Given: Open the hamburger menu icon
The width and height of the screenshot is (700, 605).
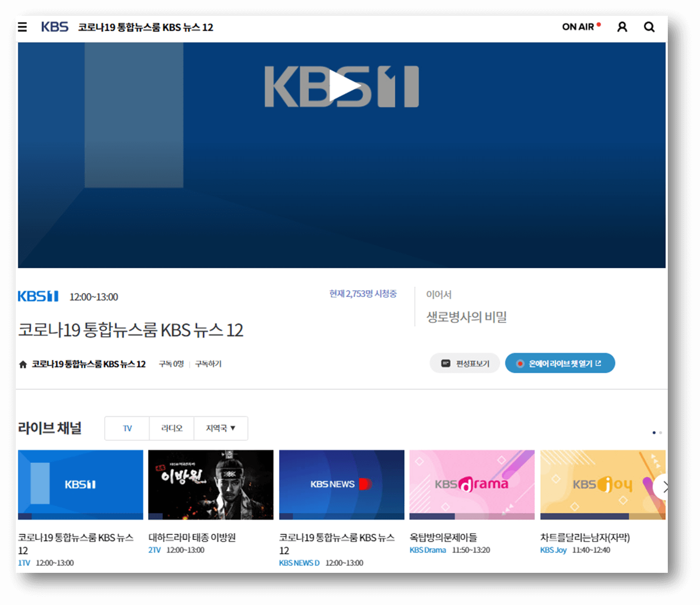Looking at the screenshot, I should point(22,27).
